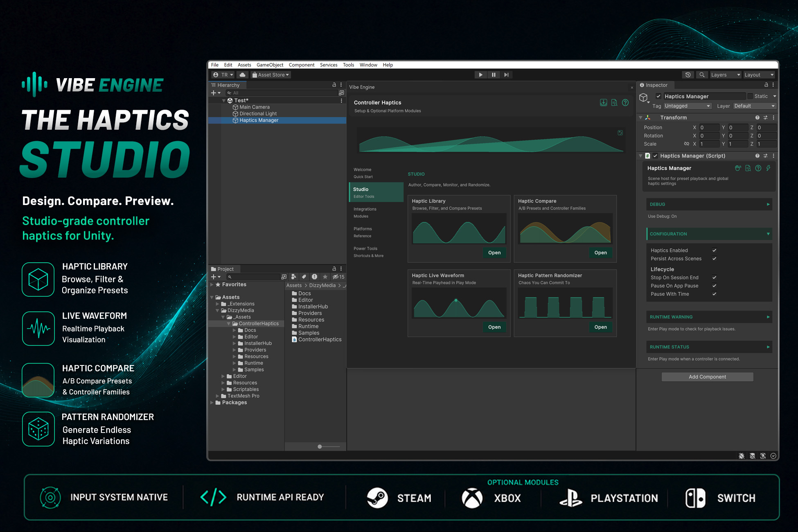This screenshot has width=798, height=532.
Task: Click the Pause button
Action: coord(494,75)
